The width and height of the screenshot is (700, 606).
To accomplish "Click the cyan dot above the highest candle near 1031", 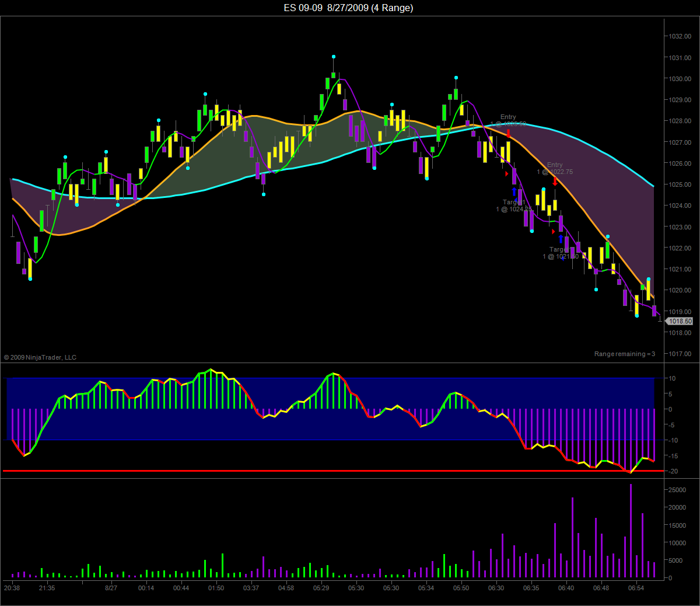I will (x=334, y=57).
